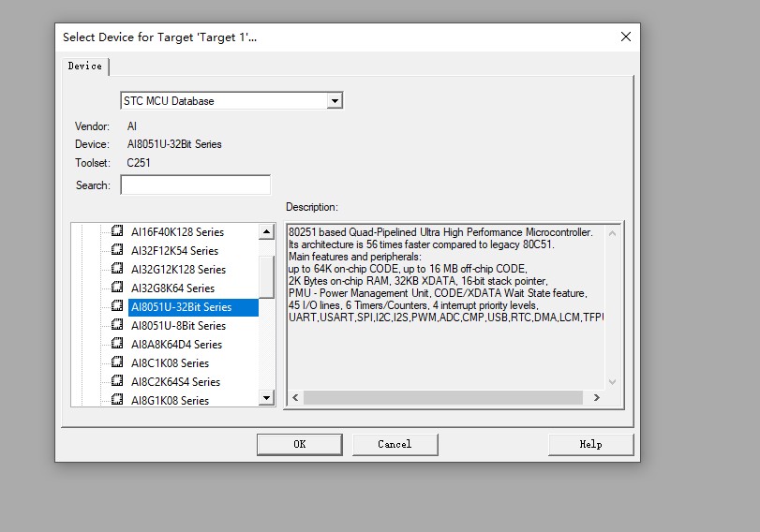Click Vendor value AI
Screen dimensions: 760x532
(132, 126)
